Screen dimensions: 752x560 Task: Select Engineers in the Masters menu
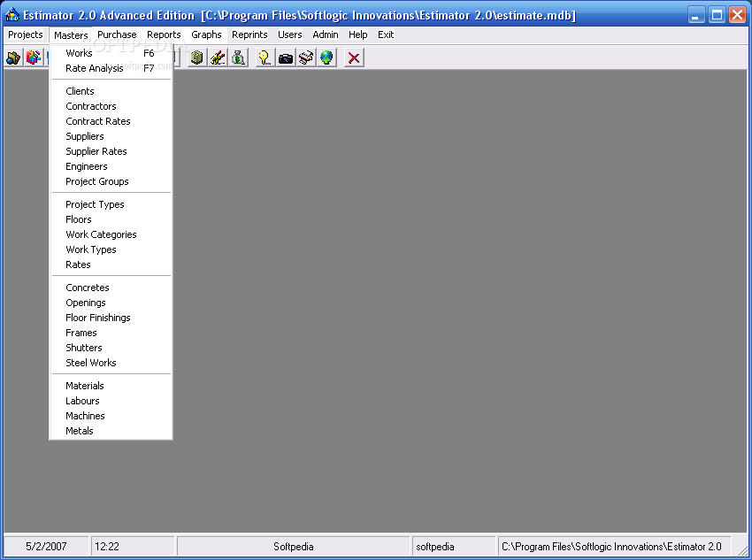[111, 166]
